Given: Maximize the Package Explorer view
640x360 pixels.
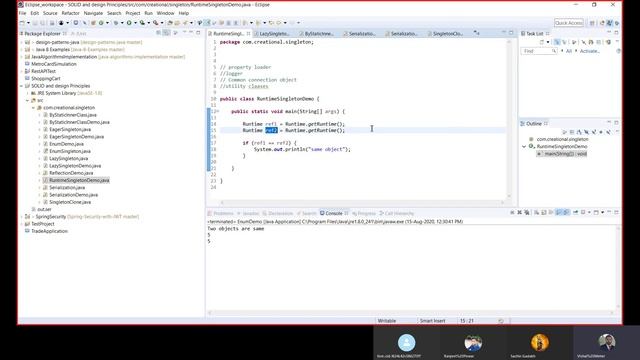Looking at the screenshot, I should (198, 33).
